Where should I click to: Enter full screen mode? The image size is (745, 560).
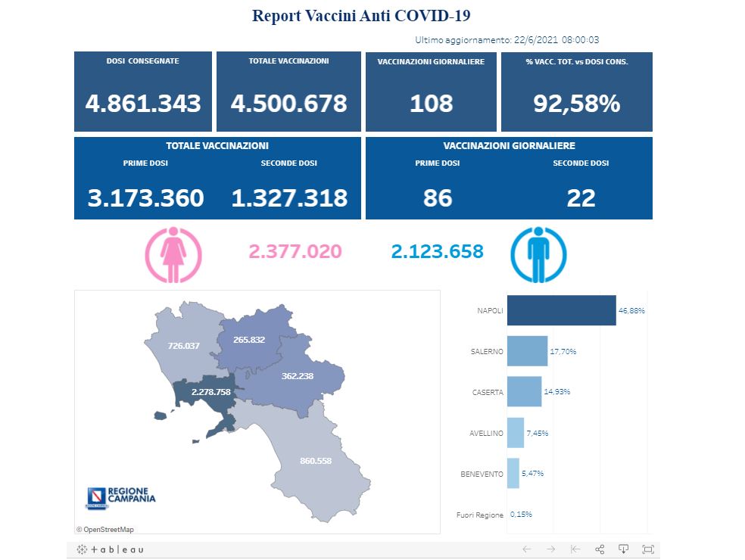pyautogui.click(x=647, y=549)
